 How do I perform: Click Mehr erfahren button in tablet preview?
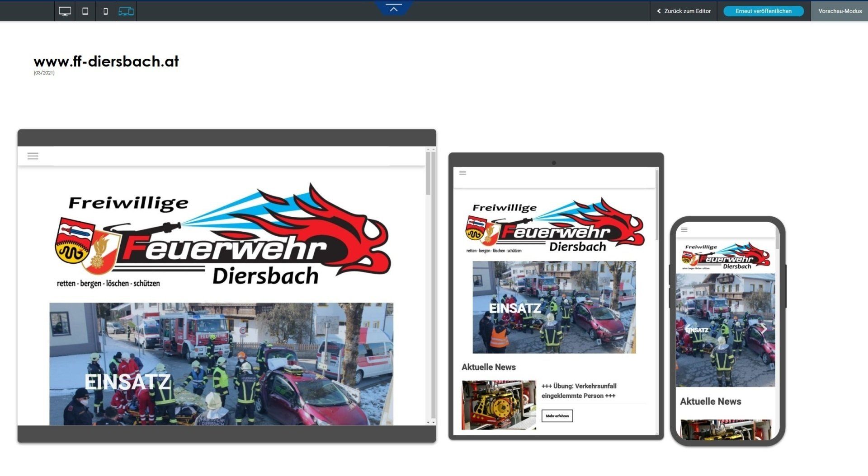(557, 416)
